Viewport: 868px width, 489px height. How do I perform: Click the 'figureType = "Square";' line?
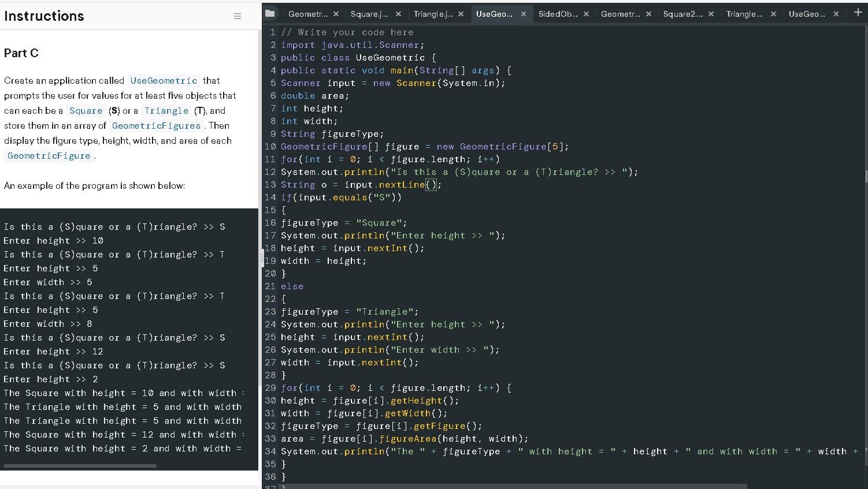(x=344, y=223)
